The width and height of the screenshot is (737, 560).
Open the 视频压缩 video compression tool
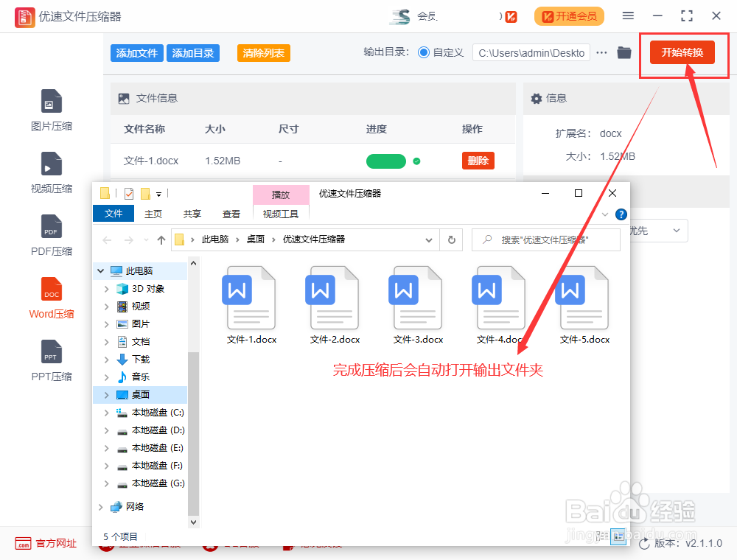click(52, 172)
